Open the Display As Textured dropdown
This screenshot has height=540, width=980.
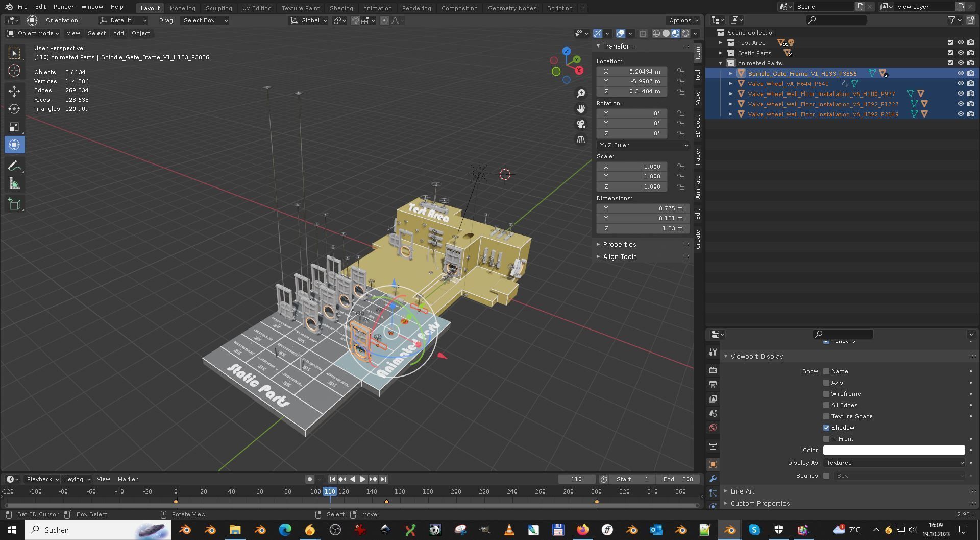tap(894, 463)
